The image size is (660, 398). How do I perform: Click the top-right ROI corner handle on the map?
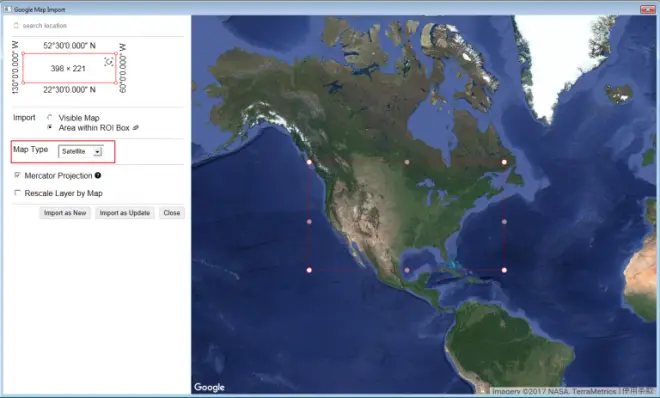(x=504, y=162)
